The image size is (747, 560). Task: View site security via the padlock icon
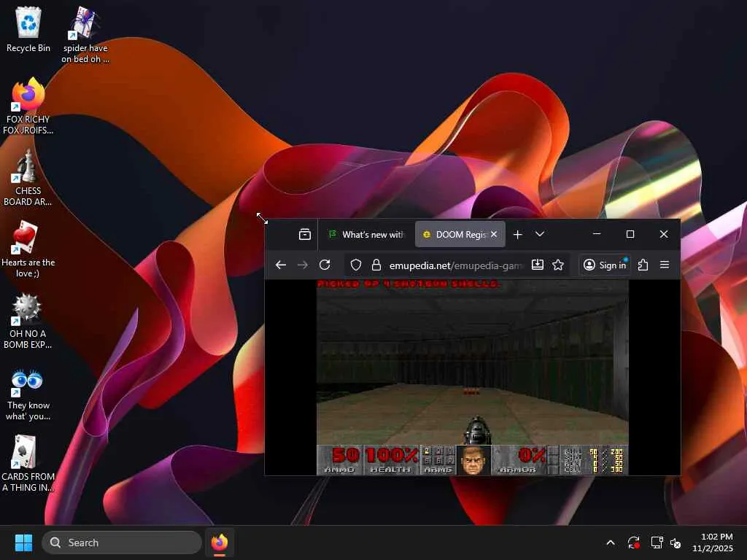(x=376, y=265)
